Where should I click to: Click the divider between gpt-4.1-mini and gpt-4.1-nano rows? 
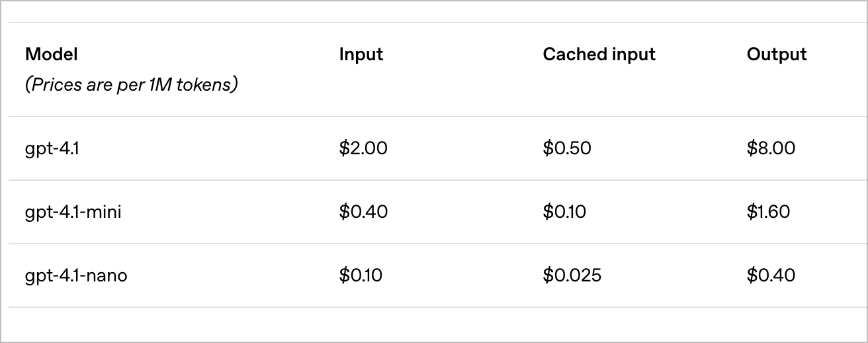coord(434,244)
